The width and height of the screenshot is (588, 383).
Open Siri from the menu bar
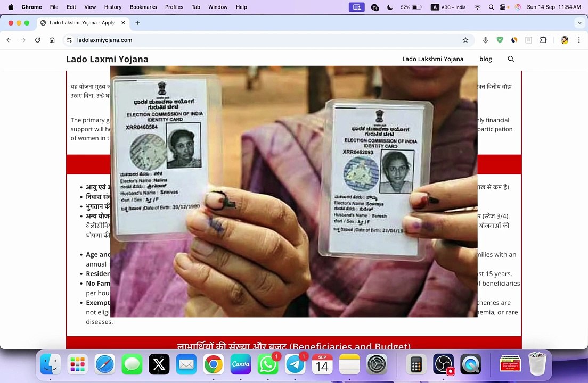[x=518, y=7]
